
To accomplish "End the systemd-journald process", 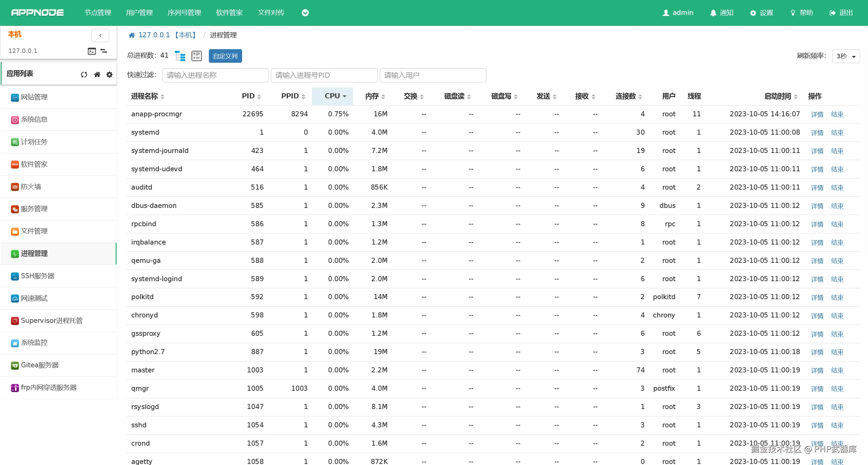I will tap(837, 151).
